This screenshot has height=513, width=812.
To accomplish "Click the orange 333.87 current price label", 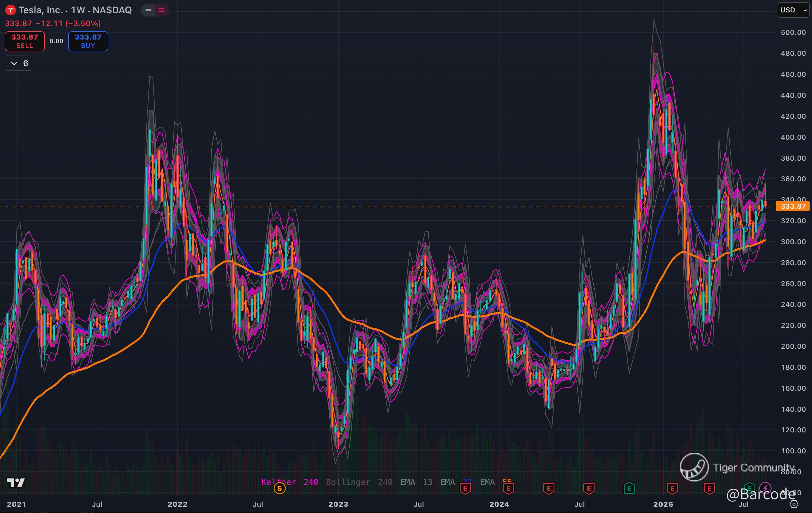I will pyautogui.click(x=793, y=206).
